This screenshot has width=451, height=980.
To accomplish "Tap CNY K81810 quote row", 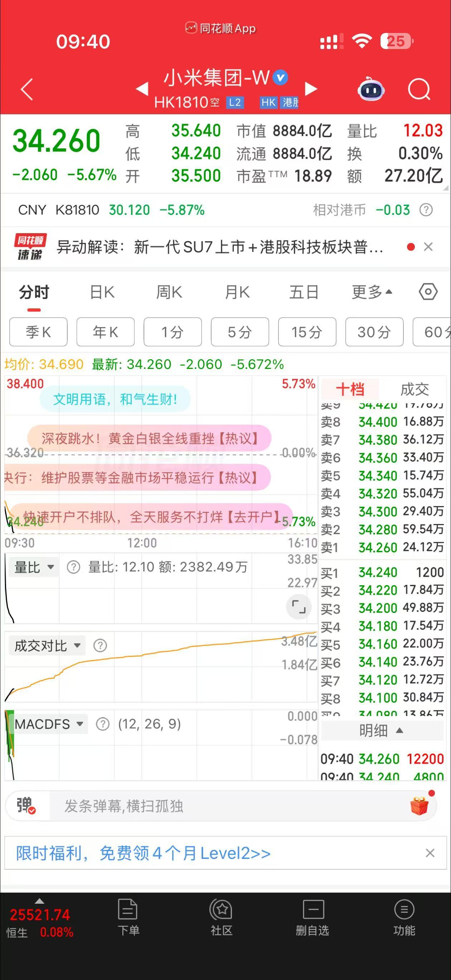I will coord(225,210).
